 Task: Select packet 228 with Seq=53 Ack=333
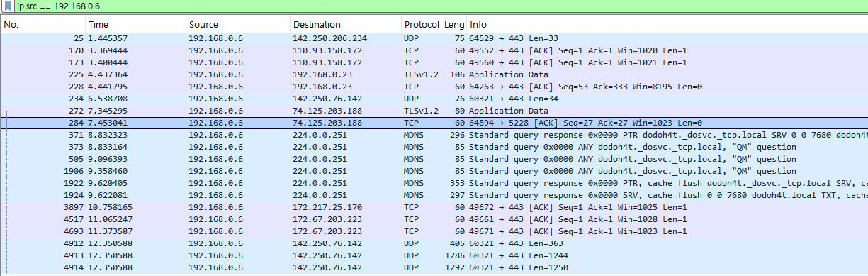click(x=434, y=87)
